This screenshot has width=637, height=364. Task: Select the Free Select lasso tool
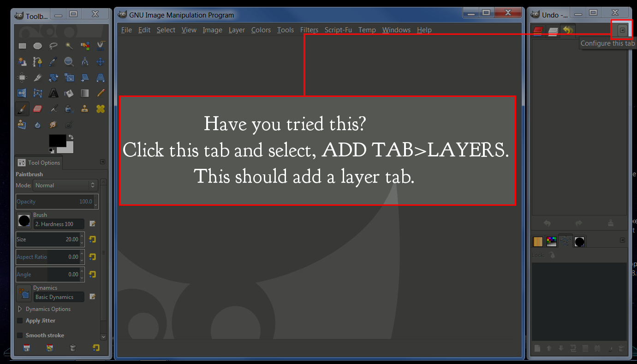point(54,46)
